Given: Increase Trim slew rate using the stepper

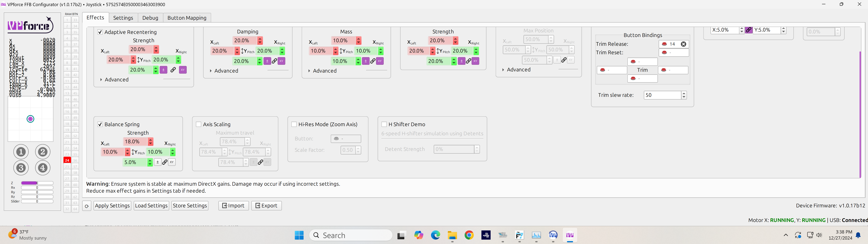Looking at the screenshot, I should pos(684,93).
